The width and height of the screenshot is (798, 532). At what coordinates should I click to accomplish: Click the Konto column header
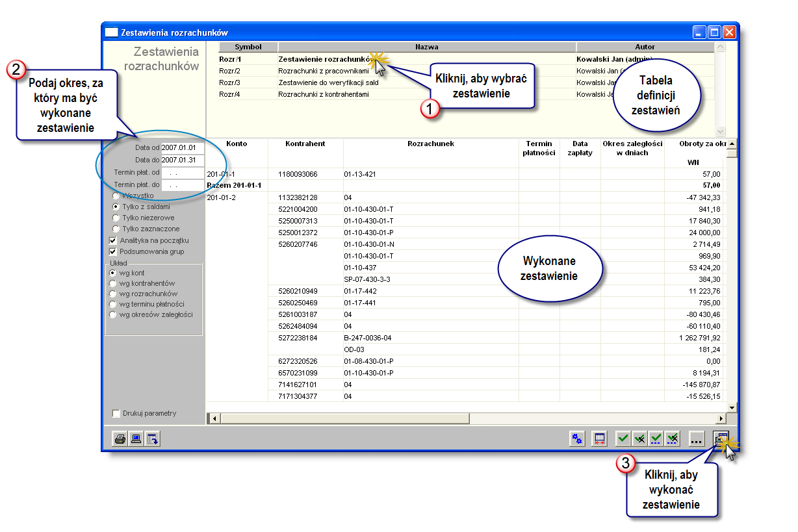tap(237, 153)
